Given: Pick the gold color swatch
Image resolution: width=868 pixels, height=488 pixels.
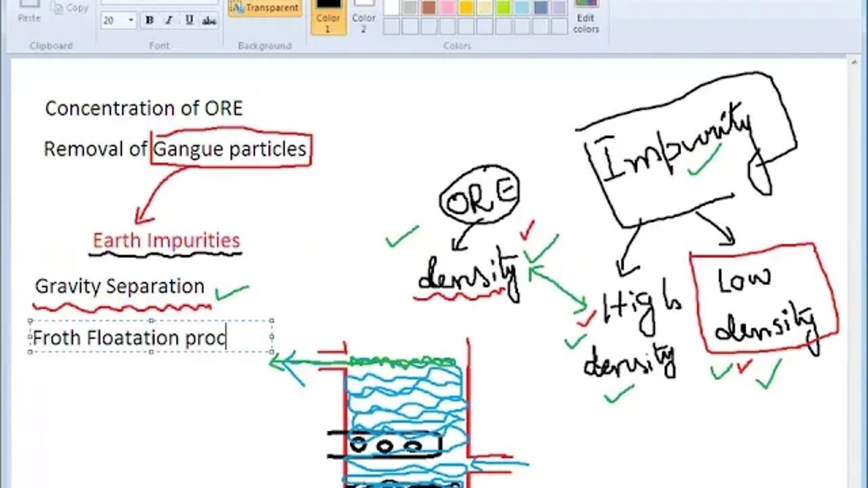Looking at the screenshot, I should click(x=466, y=7).
